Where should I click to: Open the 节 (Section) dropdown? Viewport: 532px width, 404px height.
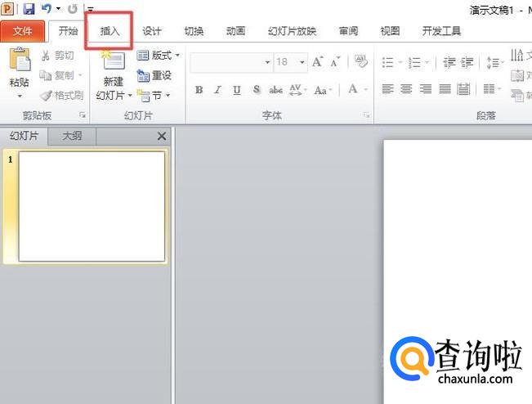pyautogui.click(x=154, y=96)
